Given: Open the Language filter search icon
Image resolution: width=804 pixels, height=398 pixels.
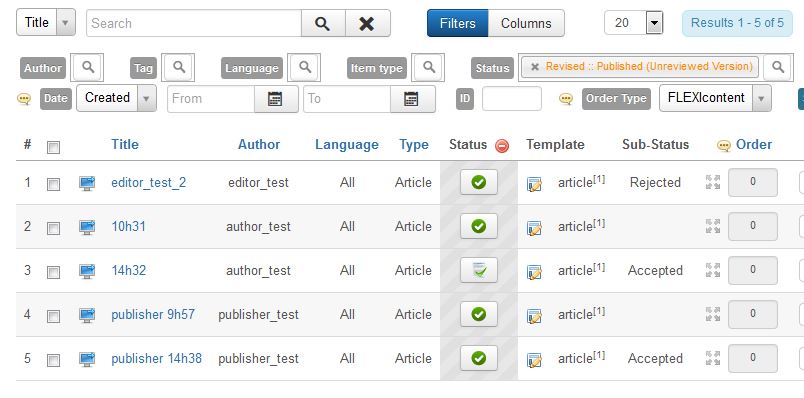Looking at the screenshot, I should click(x=305, y=67).
